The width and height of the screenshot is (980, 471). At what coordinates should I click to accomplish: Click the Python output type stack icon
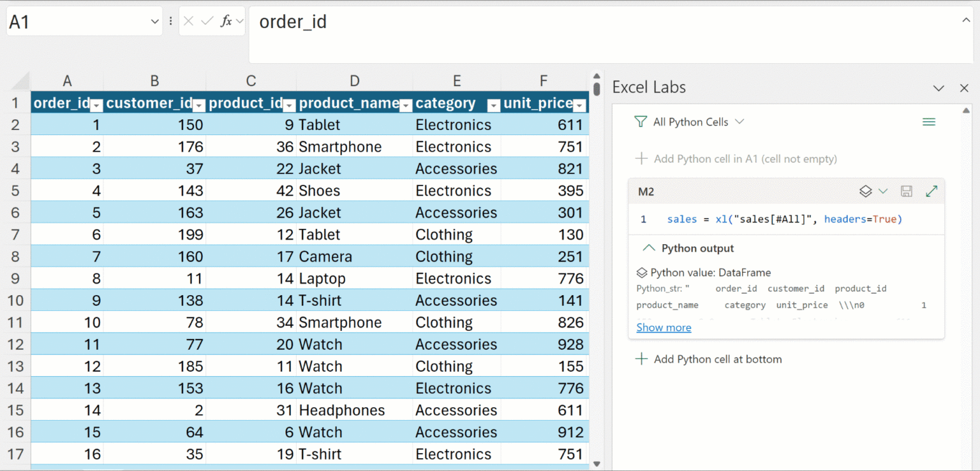click(865, 191)
